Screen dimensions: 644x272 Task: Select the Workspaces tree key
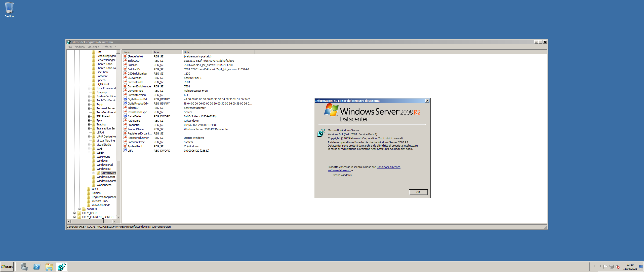tap(104, 185)
